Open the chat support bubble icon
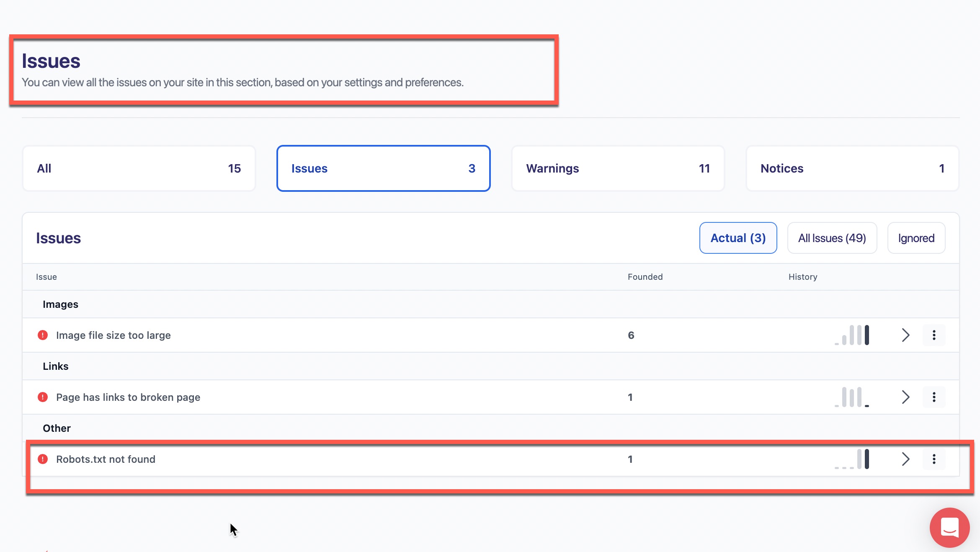 [x=949, y=527]
